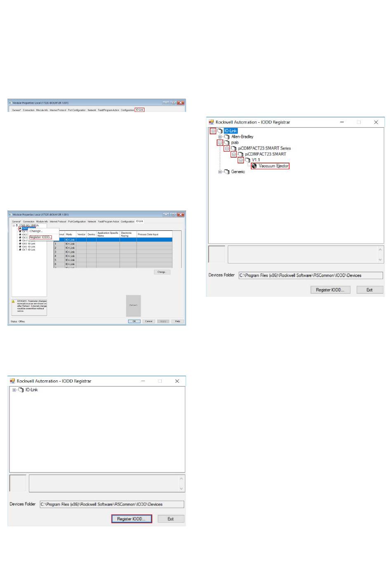
Task: Select the 'Ch 4' channel tree row
Action: click(x=25, y=241)
